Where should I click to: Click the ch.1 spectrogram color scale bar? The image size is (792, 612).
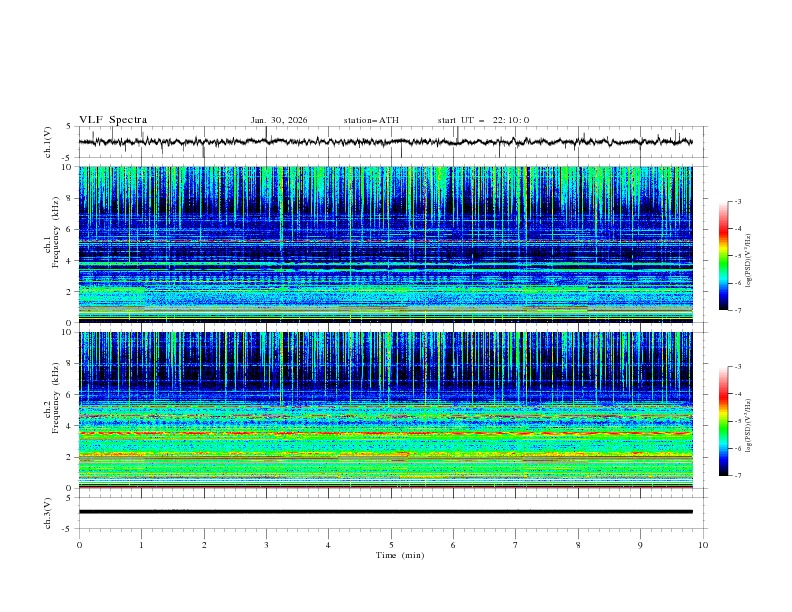click(x=723, y=256)
